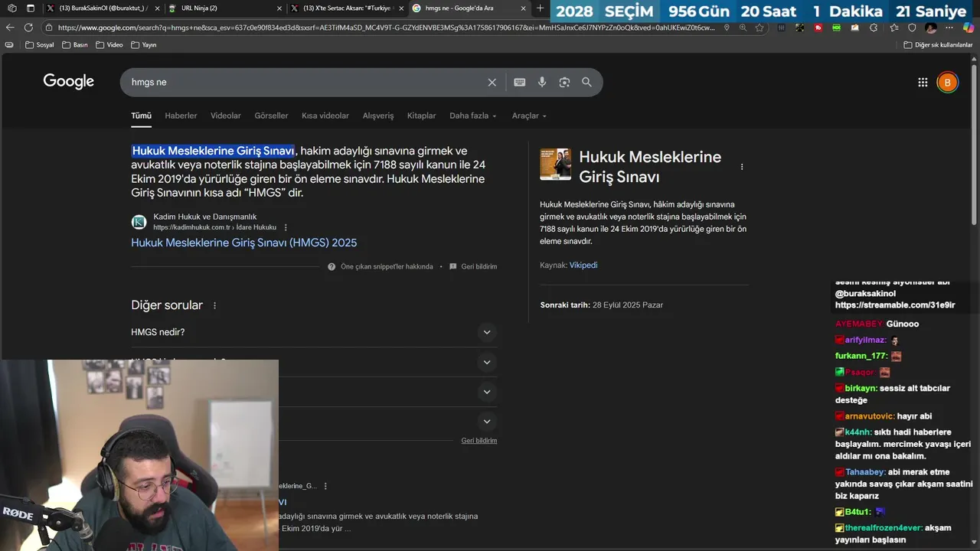Add this page to favorites star
Viewport: 980px width, 551px height.
tap(759, 28)
